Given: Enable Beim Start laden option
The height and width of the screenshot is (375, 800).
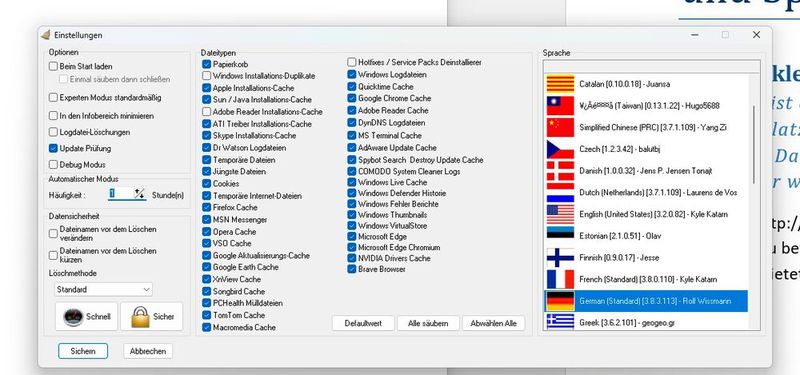Looking at the screenshot, I should (53, 66).
